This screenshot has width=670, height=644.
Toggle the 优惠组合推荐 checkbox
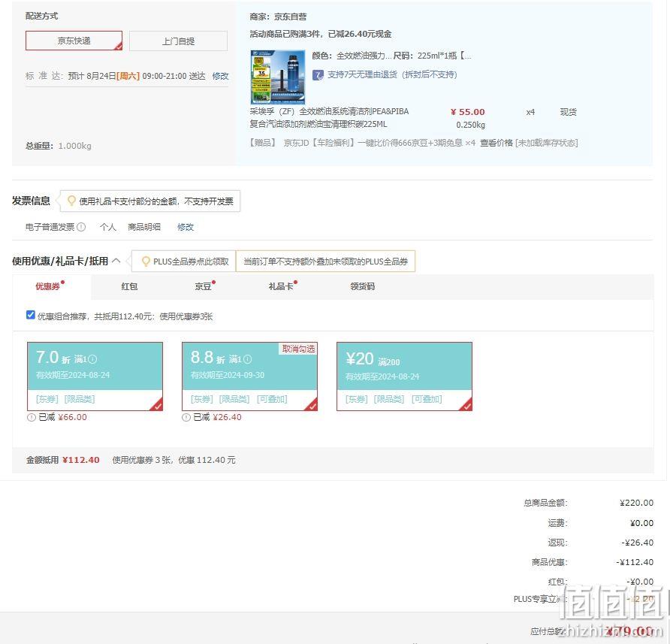[x=30, y=315]
